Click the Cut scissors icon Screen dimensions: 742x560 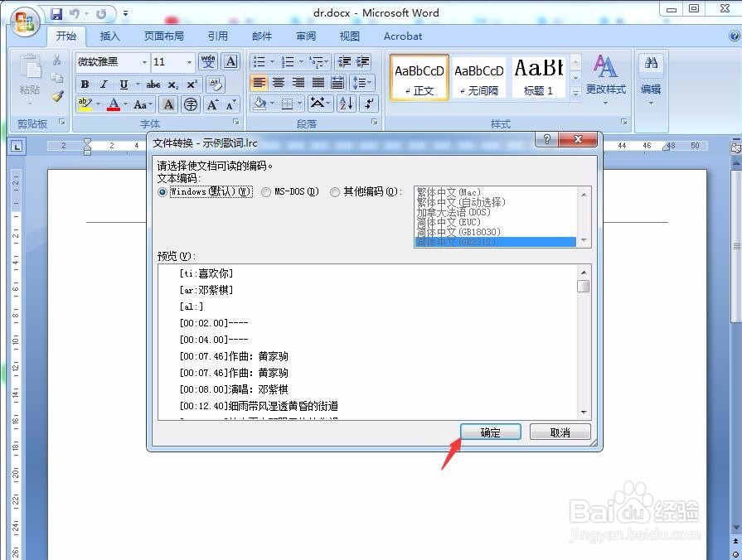[56, 60]
